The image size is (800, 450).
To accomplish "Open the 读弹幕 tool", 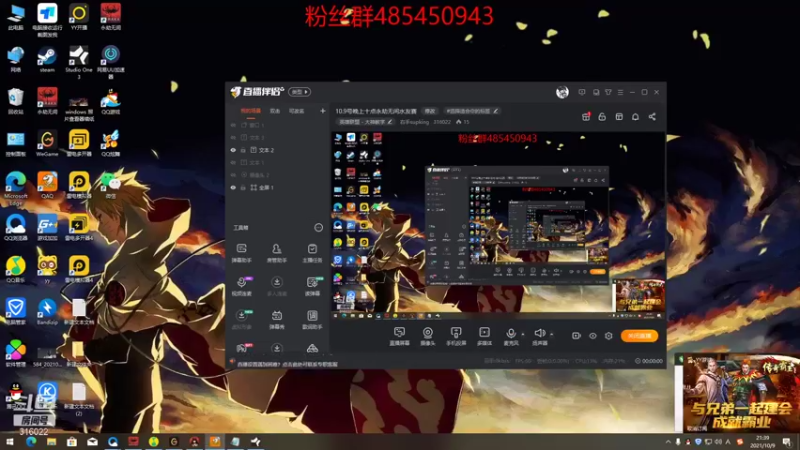I will tap(312, 286).
